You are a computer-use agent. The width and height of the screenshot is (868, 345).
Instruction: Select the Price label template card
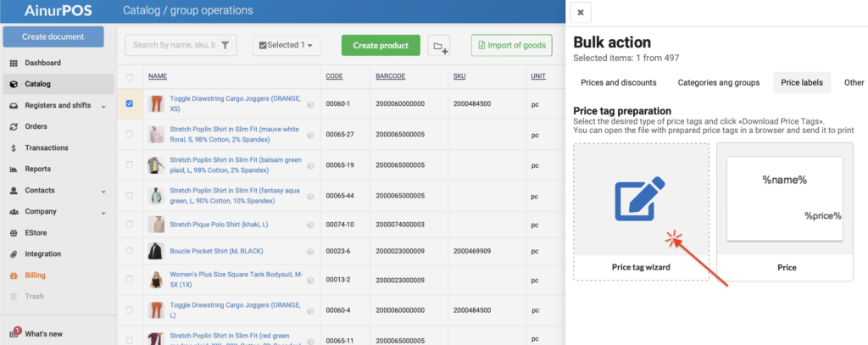pos(785,212)
